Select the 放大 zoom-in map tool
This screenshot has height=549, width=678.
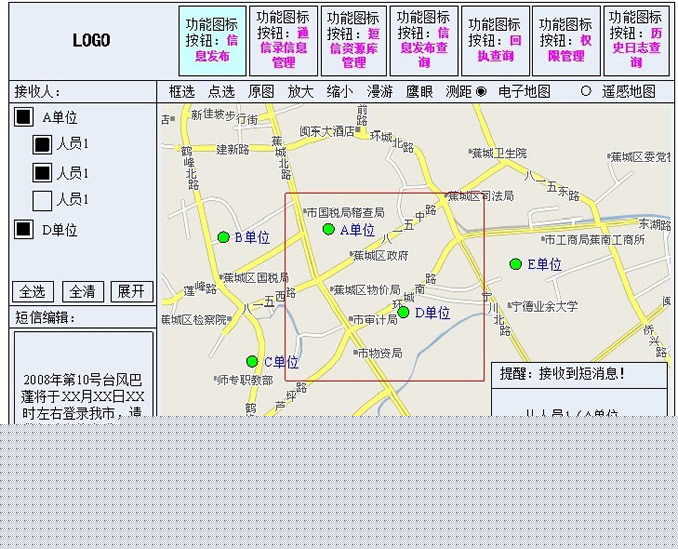pos(301,91)
